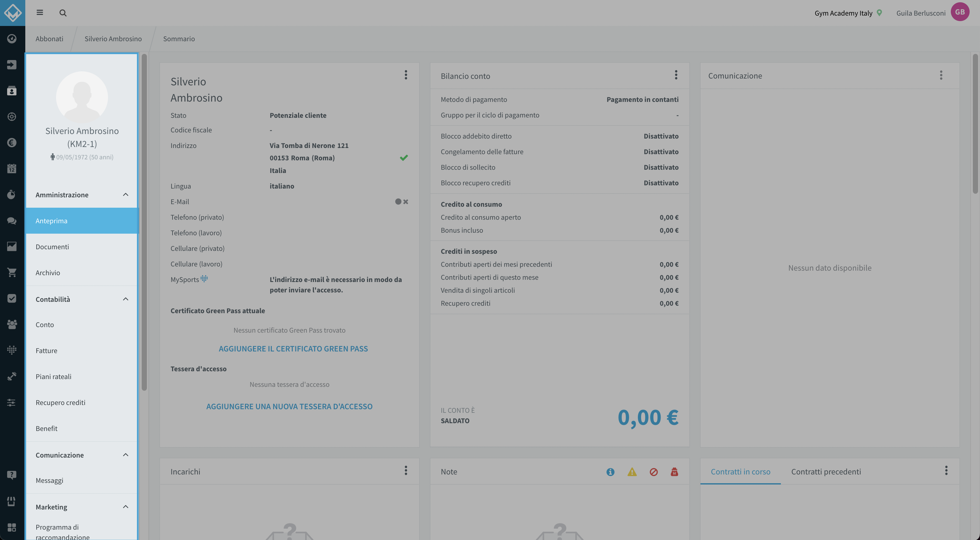Go to the Silverio Ambrosino breadcrumb
Viewport: 980px width, 540px height.
(113, 39)
